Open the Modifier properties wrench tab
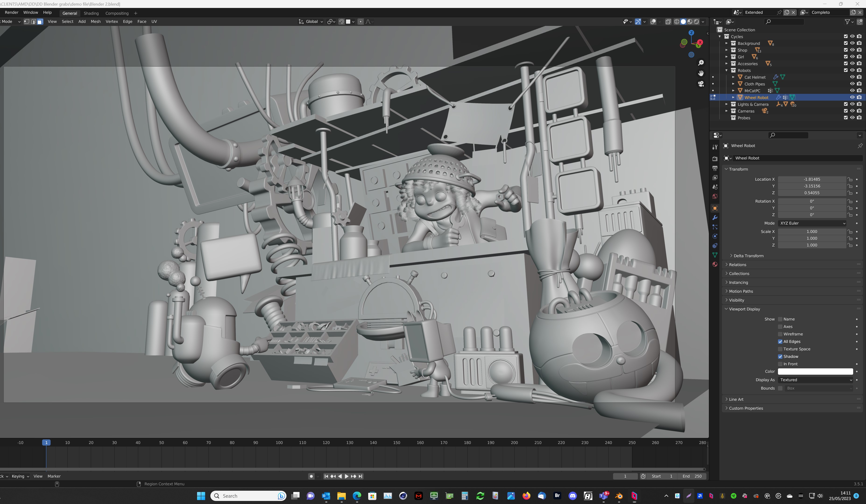866x504 pixels. 715,218
